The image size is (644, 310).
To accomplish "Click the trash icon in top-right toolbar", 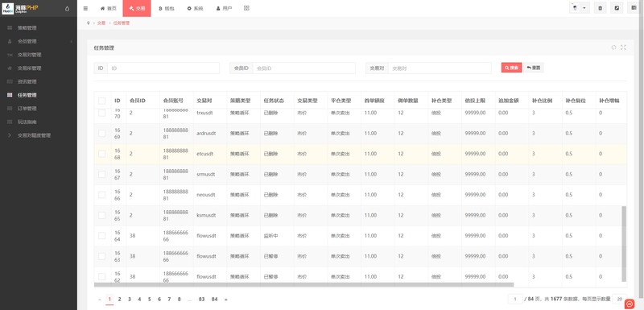I will (600, 8).
